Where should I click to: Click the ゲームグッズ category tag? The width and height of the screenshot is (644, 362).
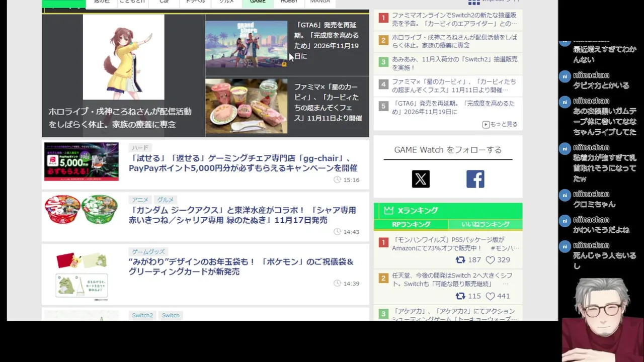click(148, 251)
